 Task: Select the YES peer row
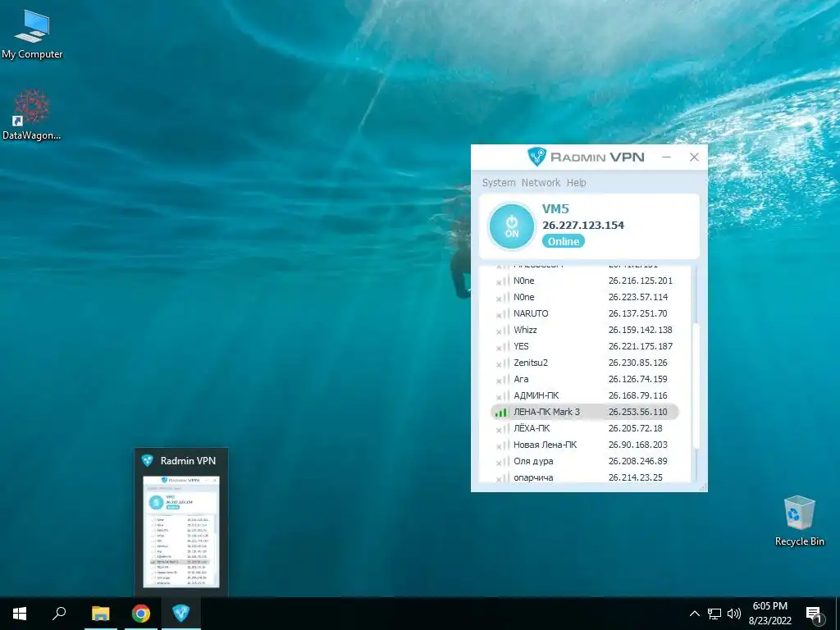(x=584, y=346)
